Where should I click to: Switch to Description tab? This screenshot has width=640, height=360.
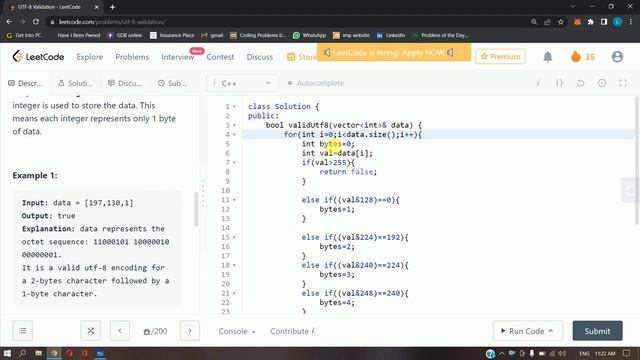point(25,83)
